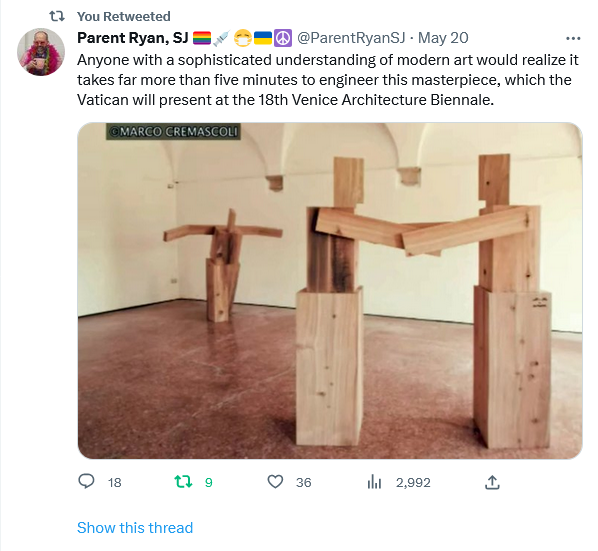The width and height of the screenshot is (598, 551).
Task: Open the wooden sculptures photo
Action: [330, 291]
